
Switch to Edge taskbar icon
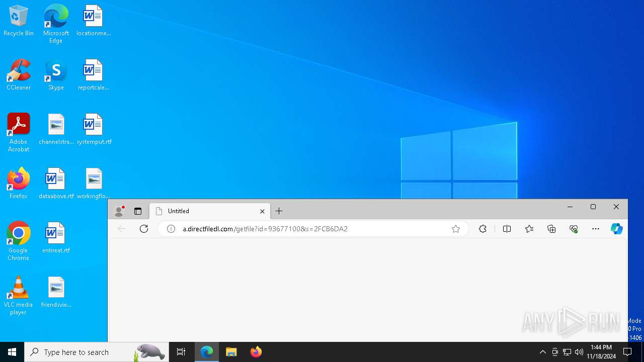(207, 352)
